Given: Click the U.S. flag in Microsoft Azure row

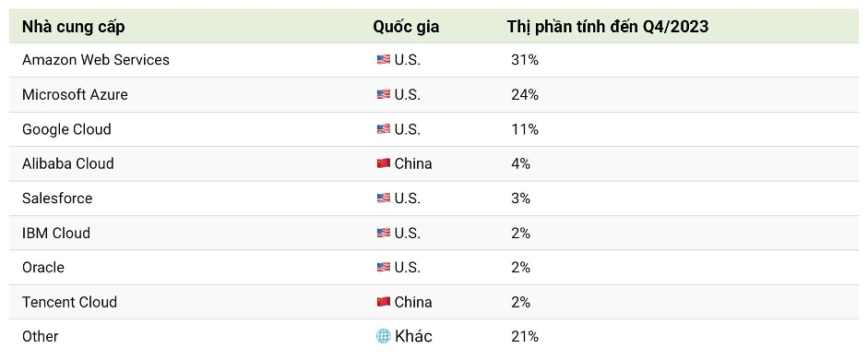Looking at the screenshot, I should tap(383, 95).
